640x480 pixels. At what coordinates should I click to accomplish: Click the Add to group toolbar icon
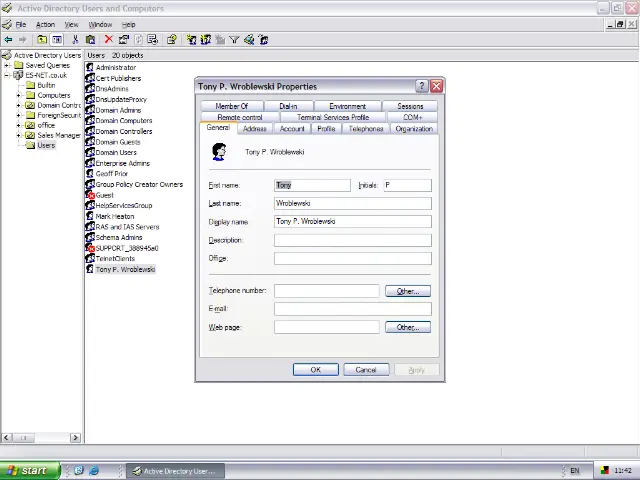pos(264,40)
